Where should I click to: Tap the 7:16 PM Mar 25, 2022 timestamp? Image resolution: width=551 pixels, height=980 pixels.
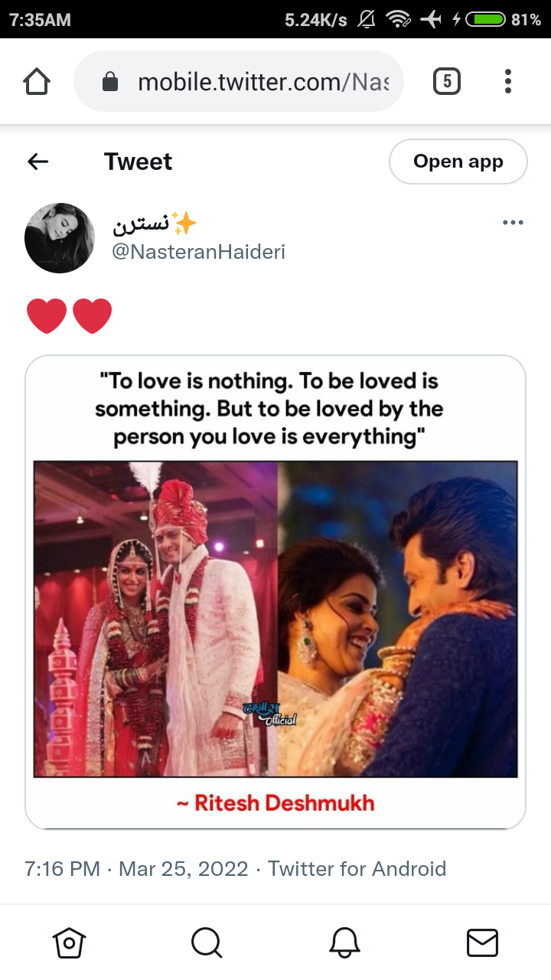coord(136,869)
